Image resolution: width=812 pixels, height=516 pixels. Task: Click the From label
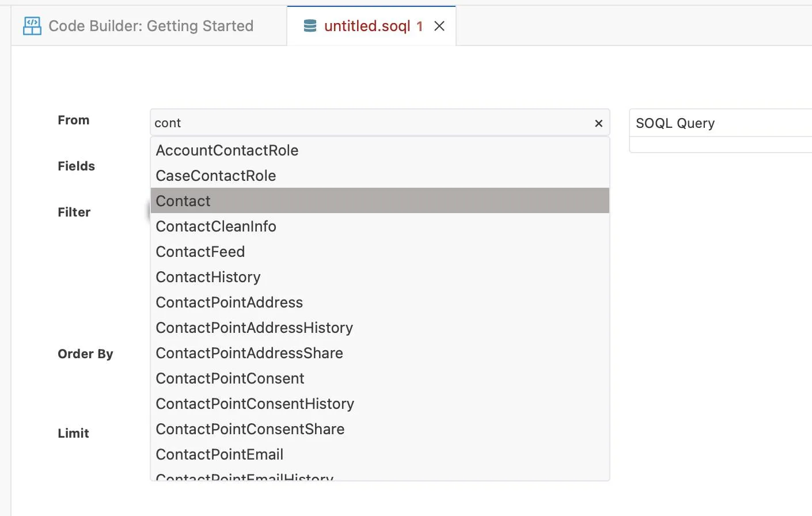click(74, 120)
